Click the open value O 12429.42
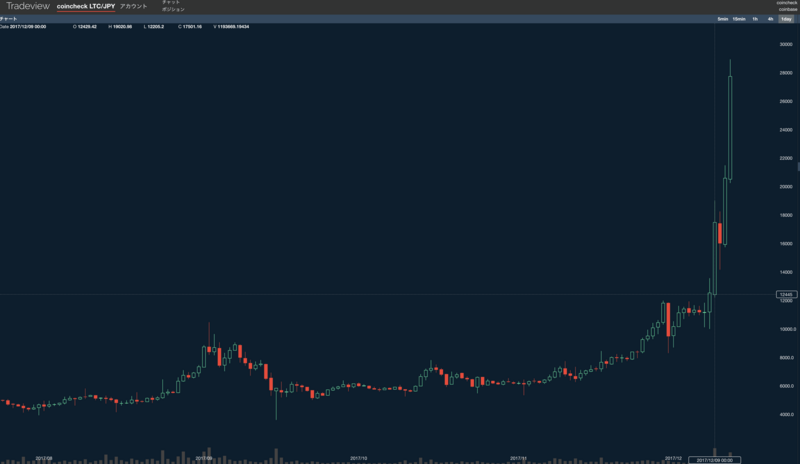The width and height of the screenshot is (800, 464). tap(85, 27)
